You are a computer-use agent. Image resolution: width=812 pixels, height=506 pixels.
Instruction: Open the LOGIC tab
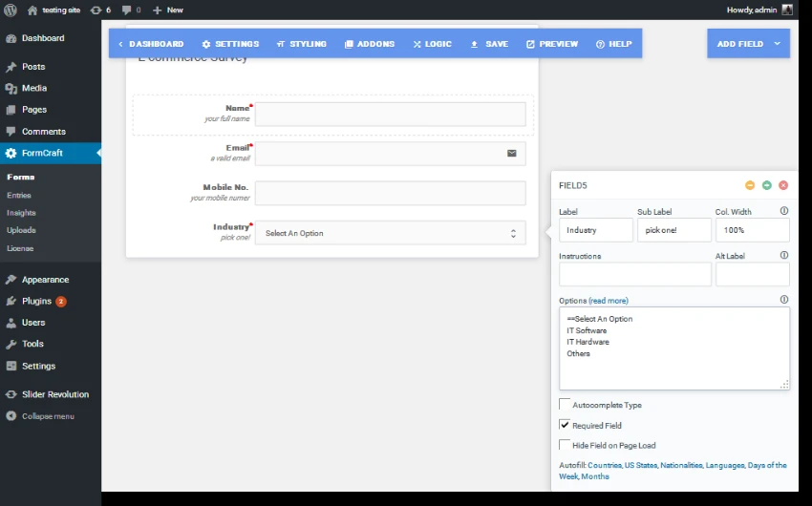tap(433, 44)
